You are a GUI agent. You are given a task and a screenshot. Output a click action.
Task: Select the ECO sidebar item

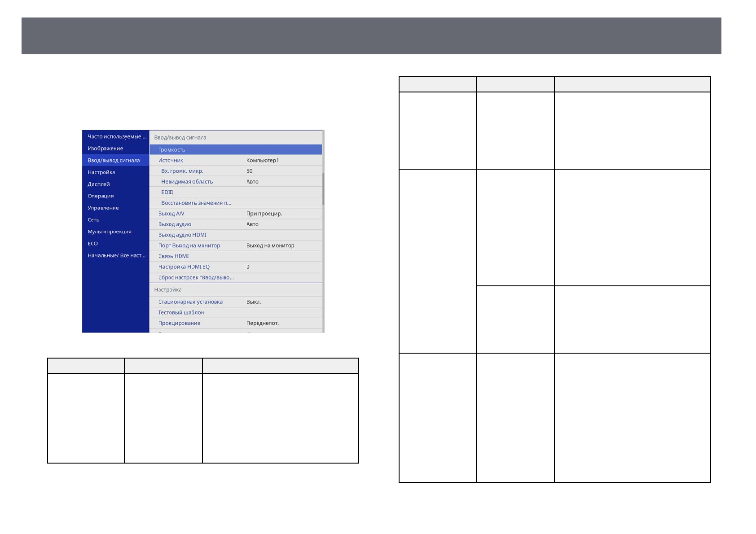tap(93, 244)
